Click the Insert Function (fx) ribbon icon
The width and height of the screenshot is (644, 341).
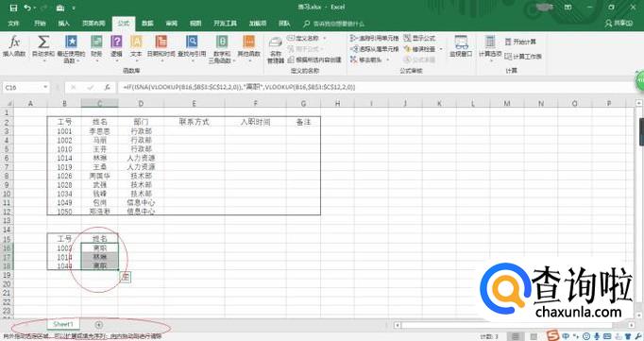14,46
